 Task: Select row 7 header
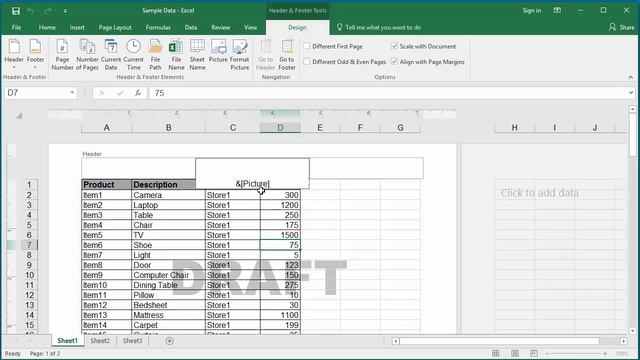point(29,245)
